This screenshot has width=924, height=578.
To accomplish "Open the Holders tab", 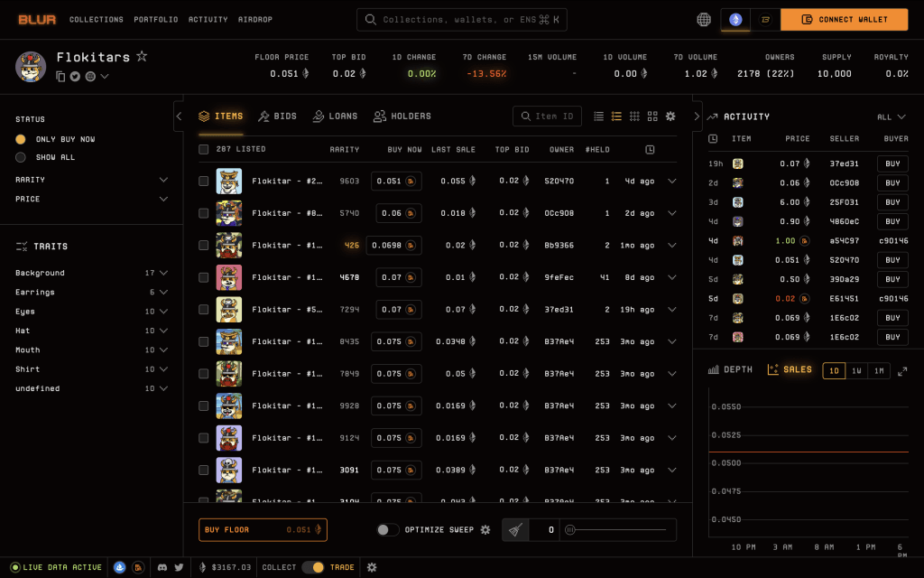I will pos(402,117).
